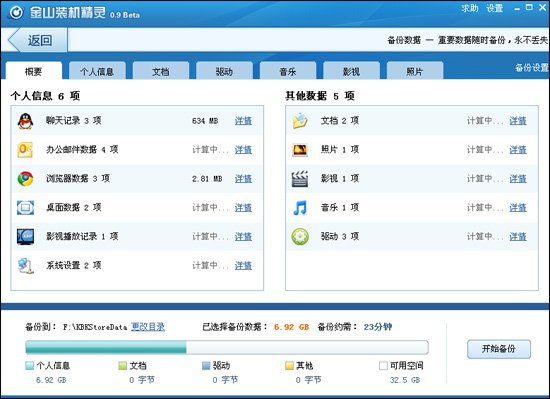Open 详情 for 聊天记录 row
This screenshot has height=399, width=550.
[x=243, y=121]
